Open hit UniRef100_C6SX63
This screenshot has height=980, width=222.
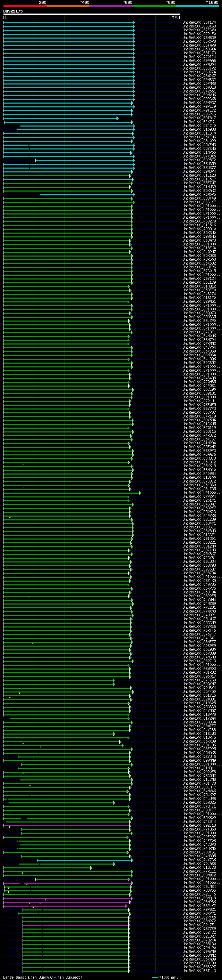point(199,26)
